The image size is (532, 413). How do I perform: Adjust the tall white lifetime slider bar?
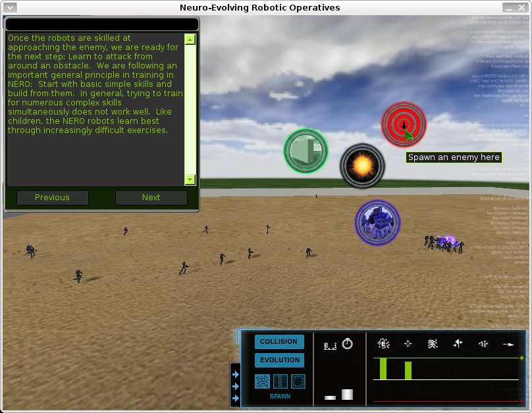point(347,395)
